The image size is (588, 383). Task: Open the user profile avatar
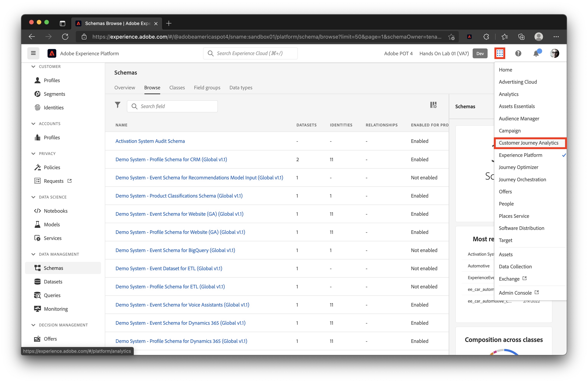tap(554, 53)
